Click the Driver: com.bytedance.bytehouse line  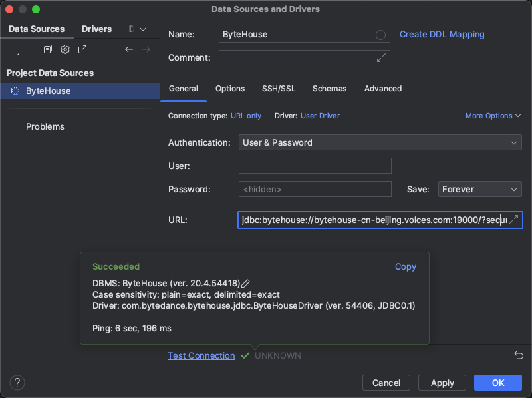tap(254, 306)
